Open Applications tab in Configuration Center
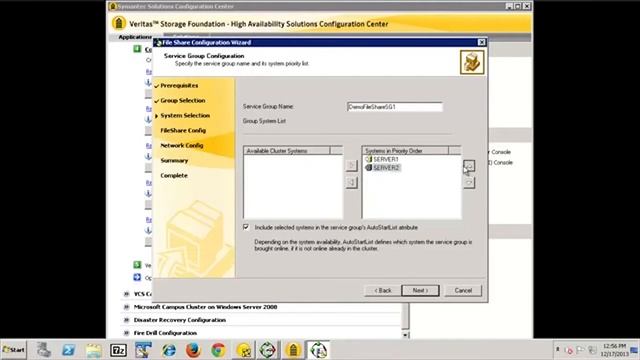The height and width of the screenshot is (360, 640). [x=134, y=37]
